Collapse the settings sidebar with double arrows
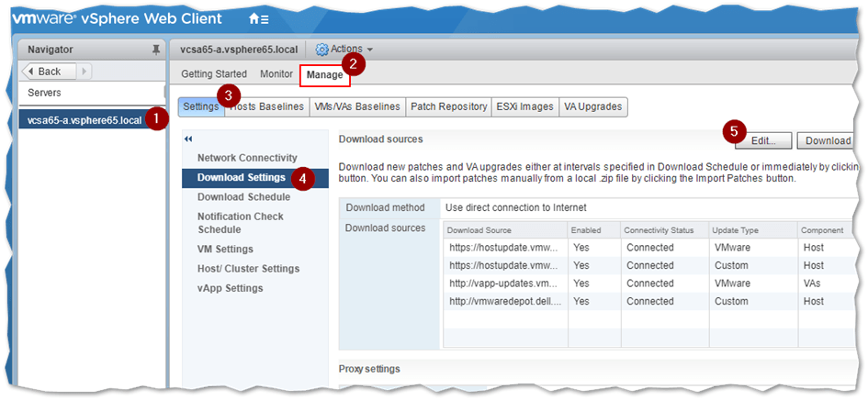The height and width of the screenshot is (400, 868). (187, 139)
